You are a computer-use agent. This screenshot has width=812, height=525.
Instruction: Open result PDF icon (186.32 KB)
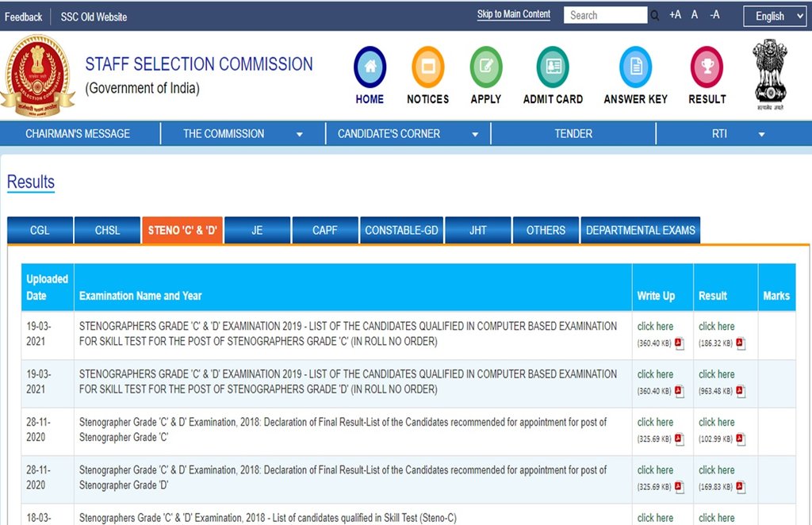(x=741, y=343)
